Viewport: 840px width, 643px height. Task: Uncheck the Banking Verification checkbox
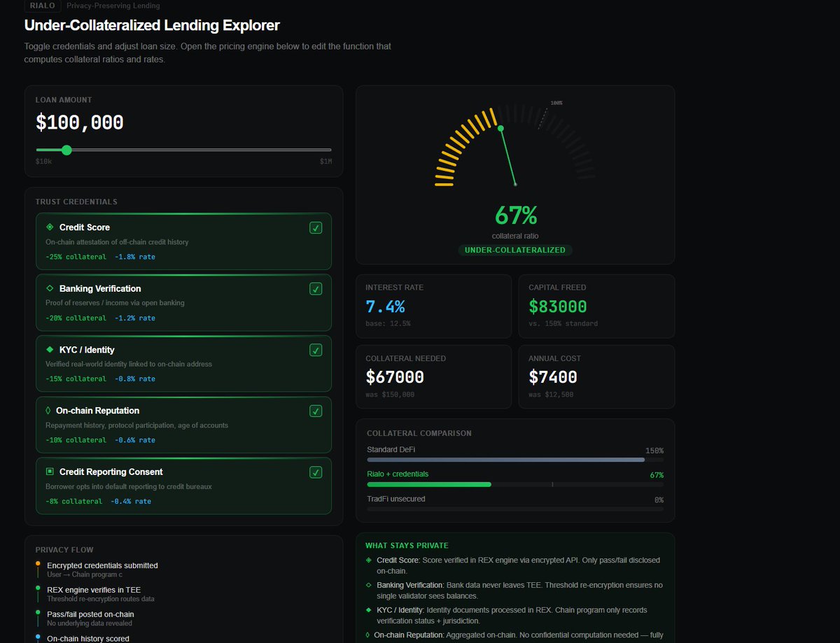click(x=316, y=289)
